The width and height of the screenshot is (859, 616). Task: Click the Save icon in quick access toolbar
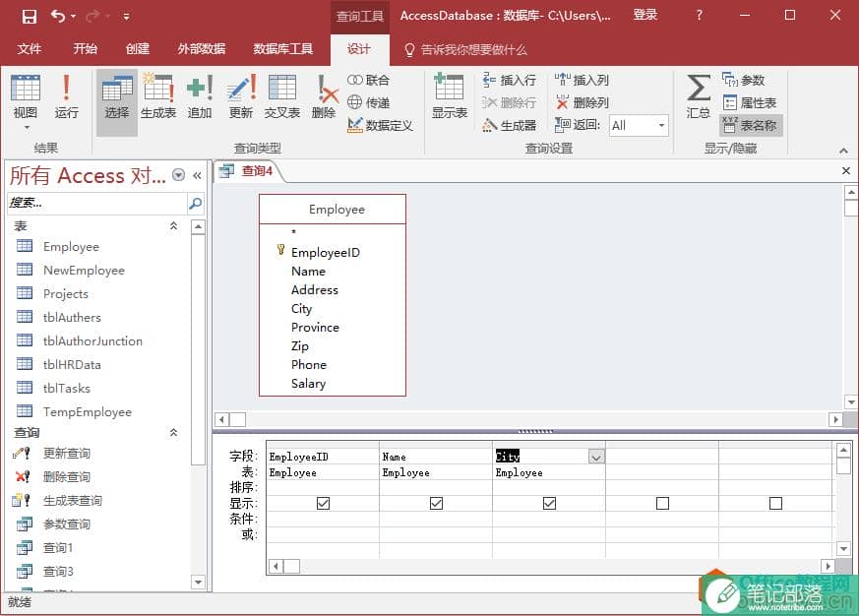point(30,16)
